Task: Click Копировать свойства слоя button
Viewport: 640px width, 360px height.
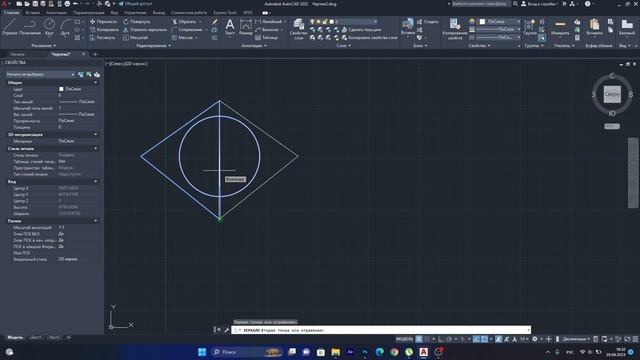Action: (369, 38)
